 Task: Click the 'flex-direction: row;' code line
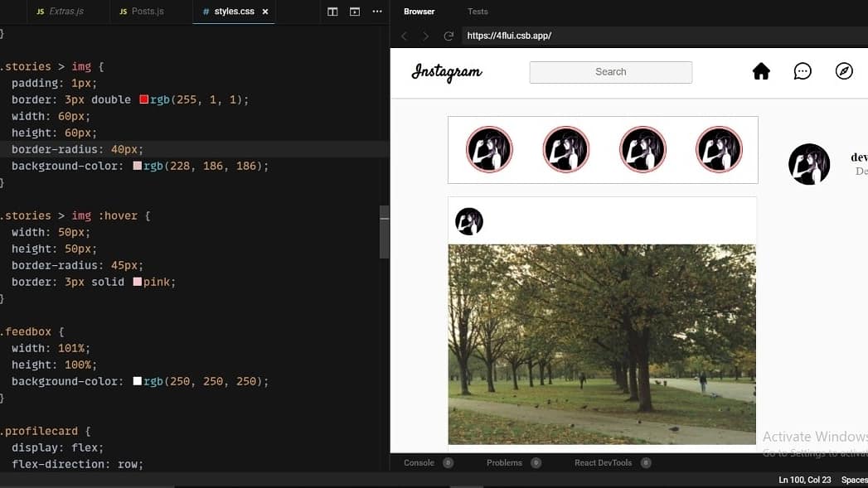click(x=77, y=464)
